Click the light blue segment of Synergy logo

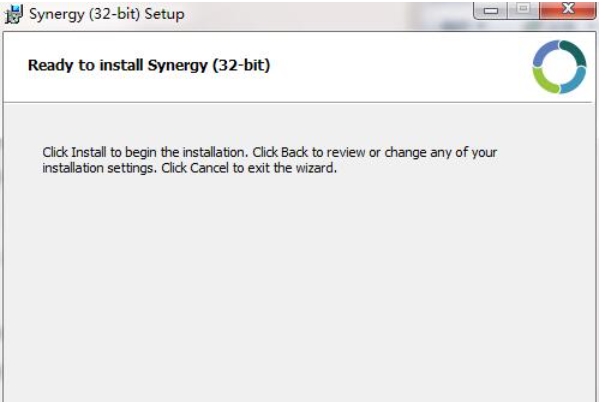[574, 80]
